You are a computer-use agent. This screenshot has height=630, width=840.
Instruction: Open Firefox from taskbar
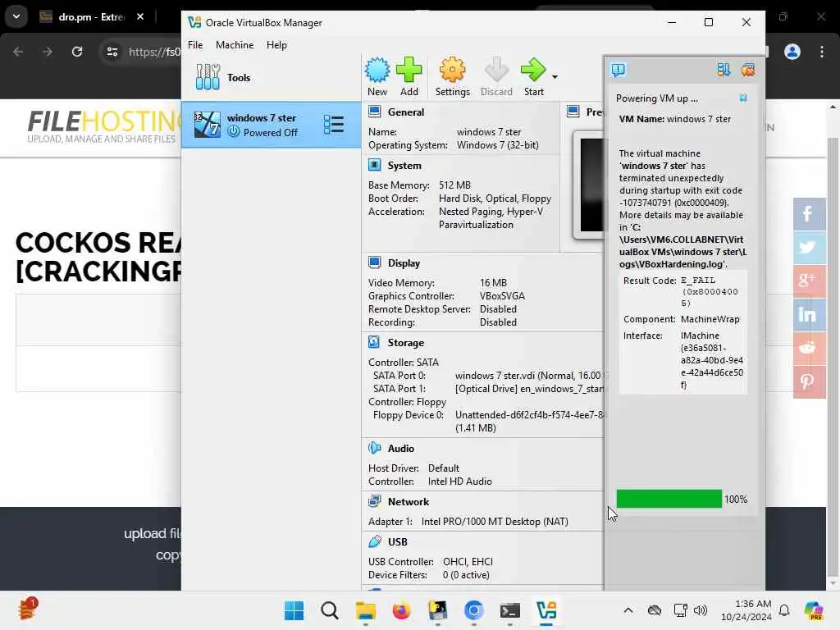click(401, 610)
